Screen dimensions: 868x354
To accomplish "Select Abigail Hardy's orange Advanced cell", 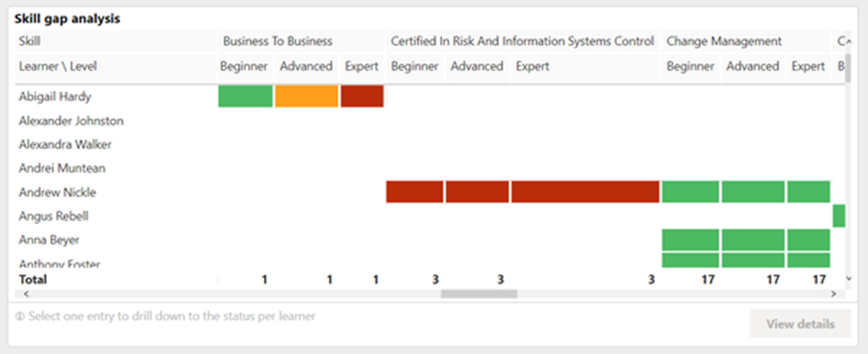I will pos(307,97).
